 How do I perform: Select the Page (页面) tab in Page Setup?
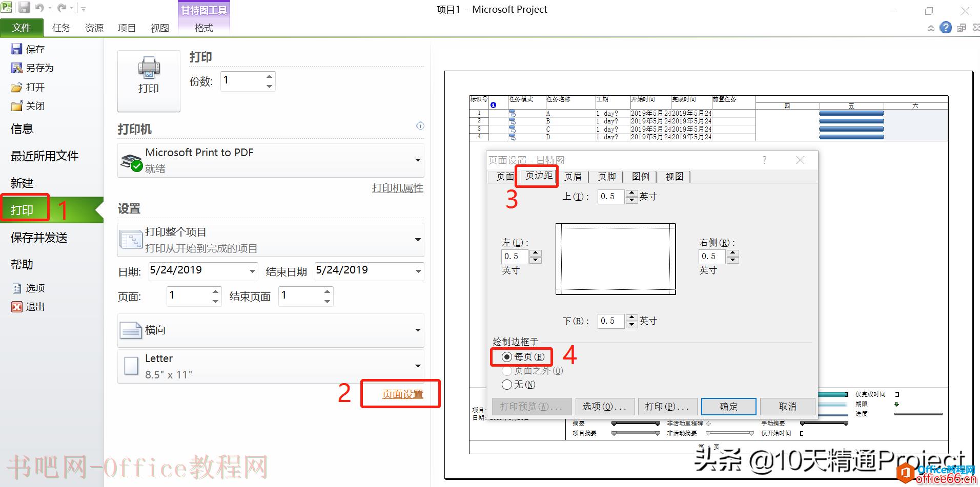point(505,177)
